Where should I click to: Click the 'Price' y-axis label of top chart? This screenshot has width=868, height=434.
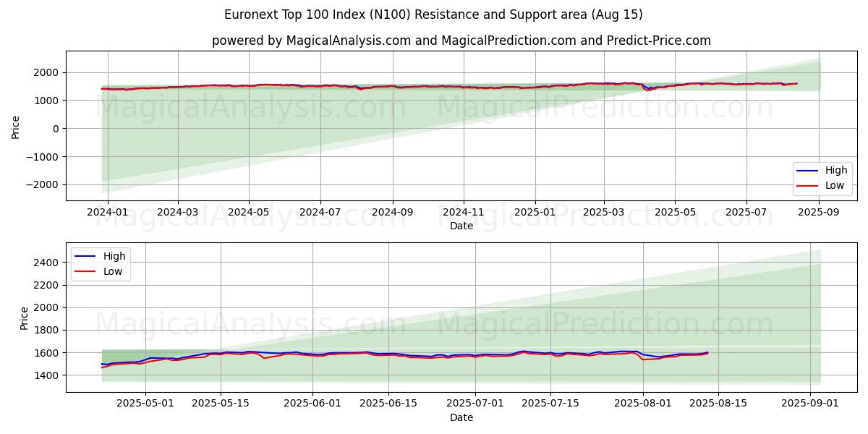tap(16, 126)
